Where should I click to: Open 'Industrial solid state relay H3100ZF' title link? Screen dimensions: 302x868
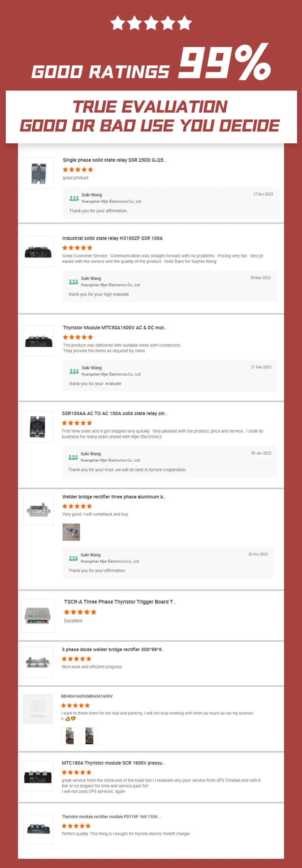112,238
